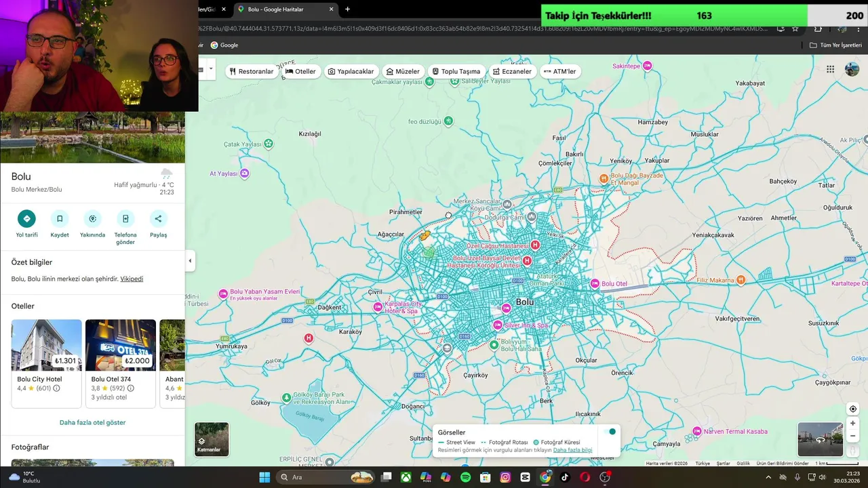Open Opera browser from the taskbar

585,477
